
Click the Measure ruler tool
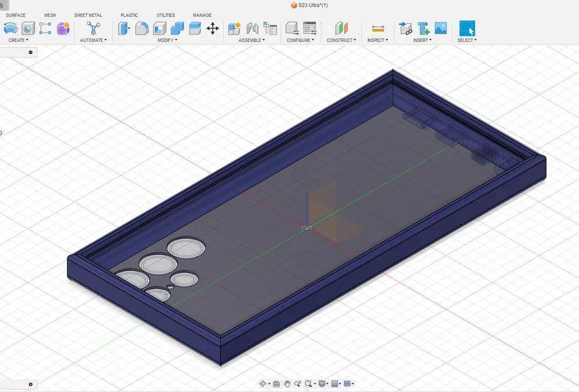click(x=378, y=28)
